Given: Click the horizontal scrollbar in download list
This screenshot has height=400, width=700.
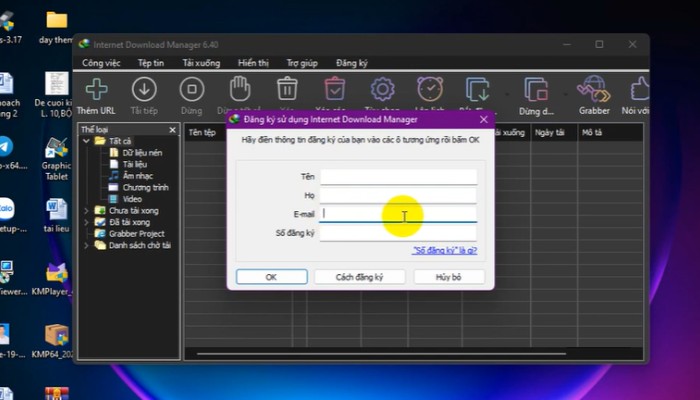Looking at the screenshot, I should click(381, 354).
